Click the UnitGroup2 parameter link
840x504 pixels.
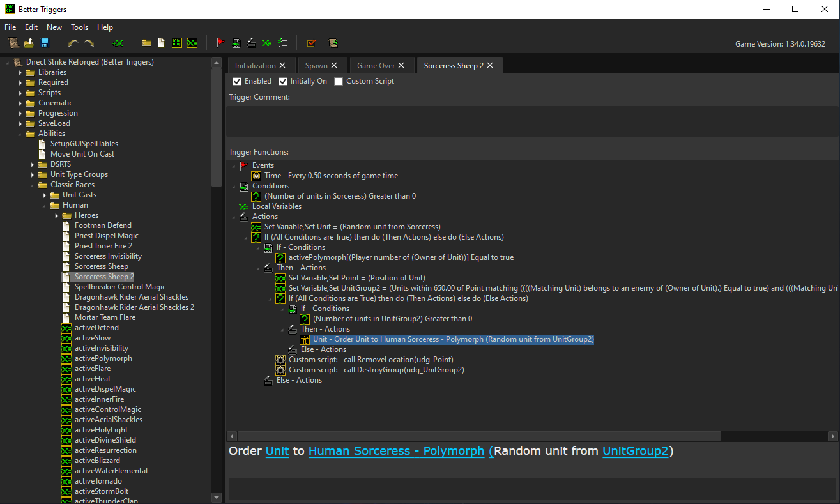635,451
